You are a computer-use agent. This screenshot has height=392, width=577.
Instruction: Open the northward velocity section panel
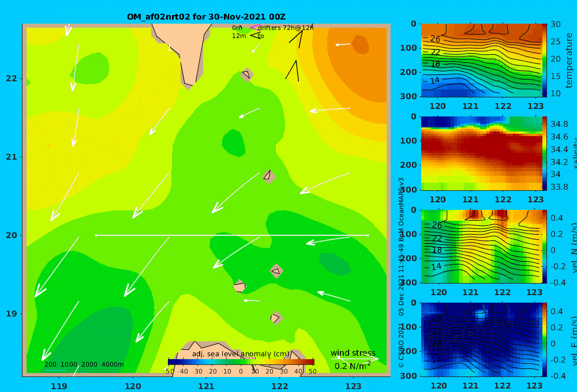[x=481, y=246]
